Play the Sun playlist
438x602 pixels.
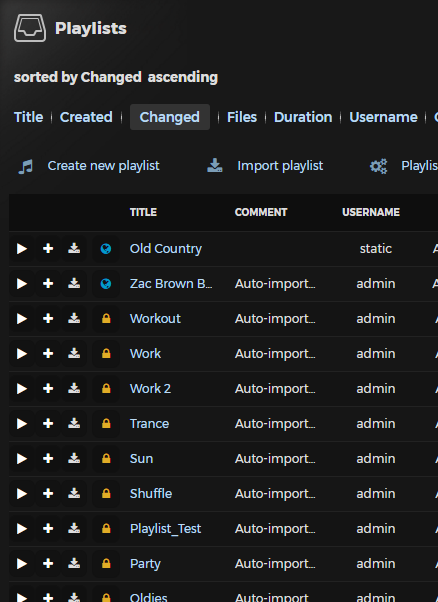pyautogui.click(x=22, y=458)
